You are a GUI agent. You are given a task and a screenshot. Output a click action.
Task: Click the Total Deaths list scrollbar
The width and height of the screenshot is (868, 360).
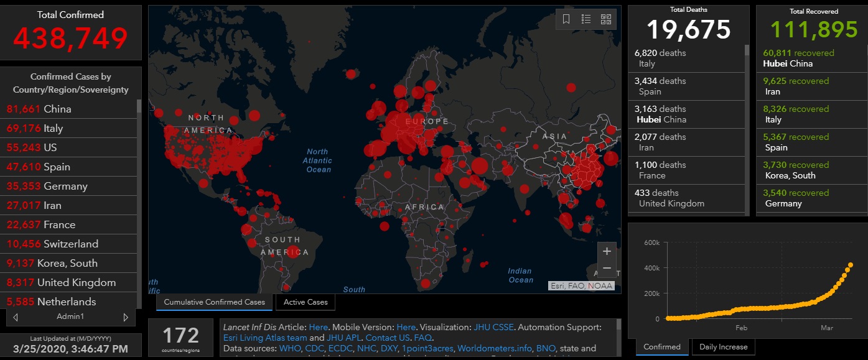[747, 124]
